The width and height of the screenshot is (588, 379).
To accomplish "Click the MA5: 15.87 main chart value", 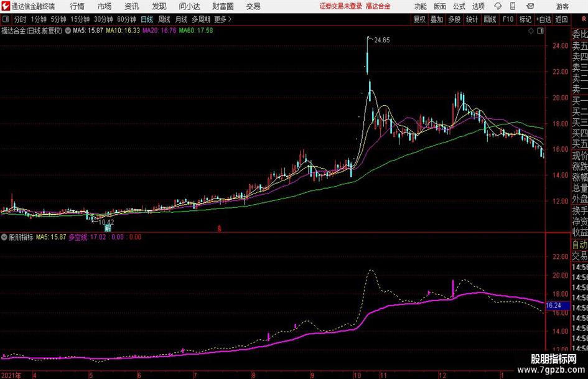I will (88, 30).
